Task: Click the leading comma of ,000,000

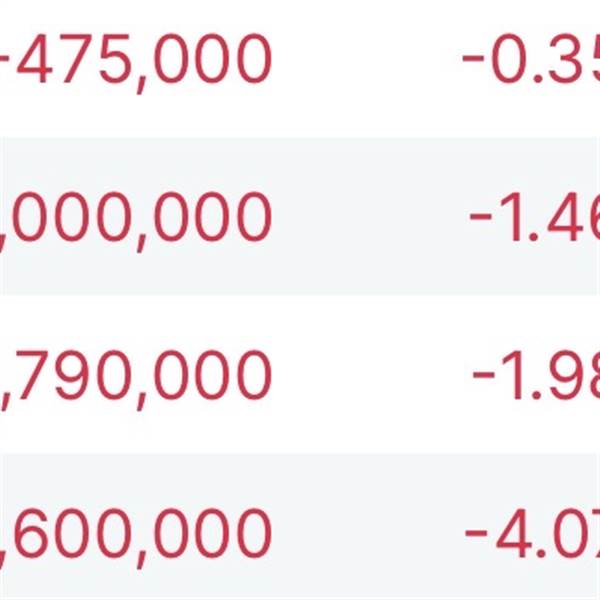Action: (5, 236)
